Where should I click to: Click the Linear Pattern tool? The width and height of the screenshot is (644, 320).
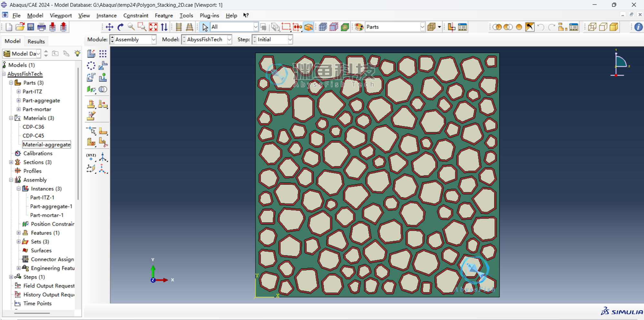[x=103, y=53]
